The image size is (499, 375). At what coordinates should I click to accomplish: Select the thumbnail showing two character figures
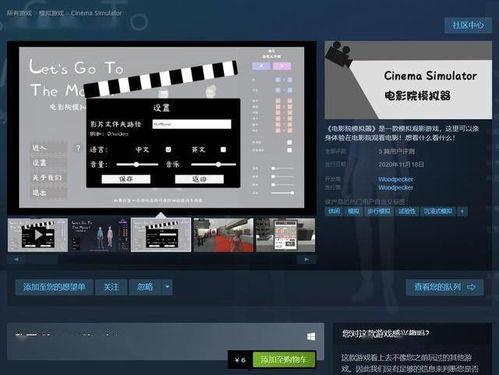click(99, 235)
